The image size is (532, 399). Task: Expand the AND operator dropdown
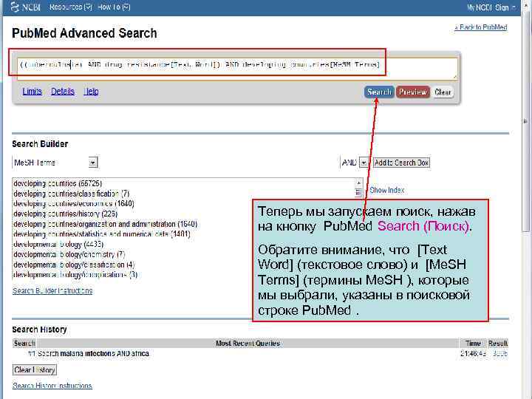coord(364,163)
